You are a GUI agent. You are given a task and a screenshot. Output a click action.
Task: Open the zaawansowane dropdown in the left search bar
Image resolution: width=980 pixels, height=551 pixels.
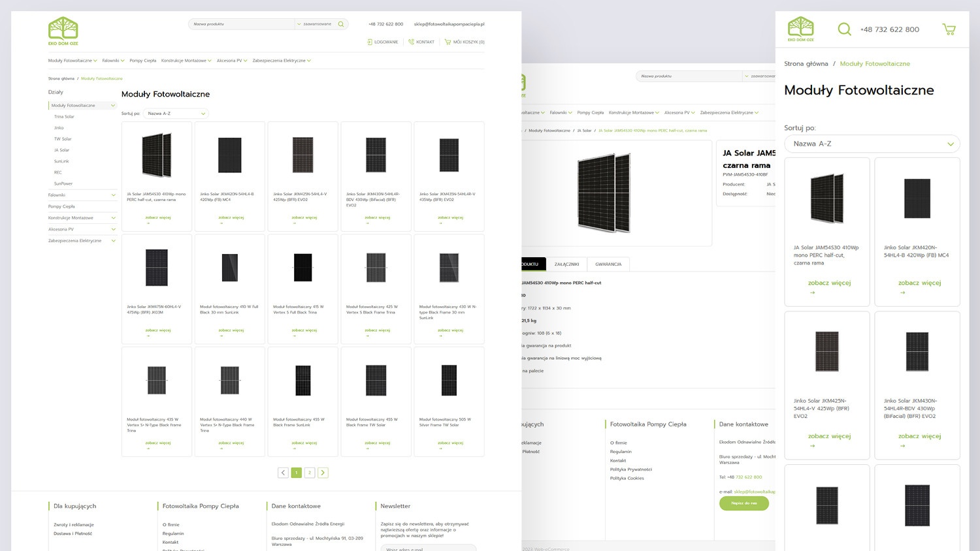tap(314, 24)
